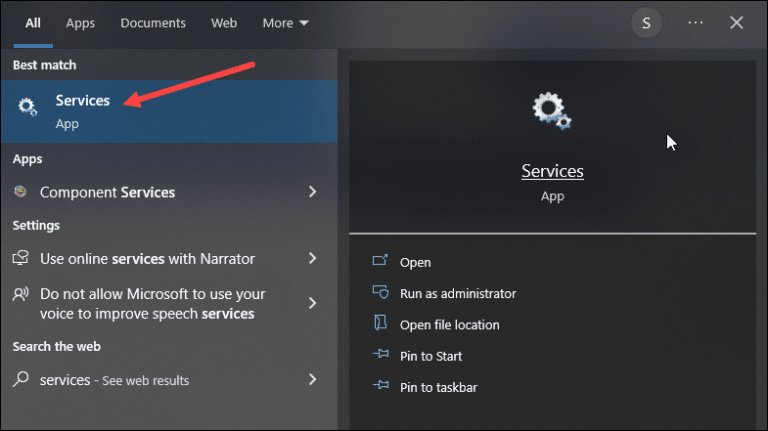The height and width of the screenshot is (431, 768).
Task: Click the Narrator settings icon
Action: coord(21,258)
